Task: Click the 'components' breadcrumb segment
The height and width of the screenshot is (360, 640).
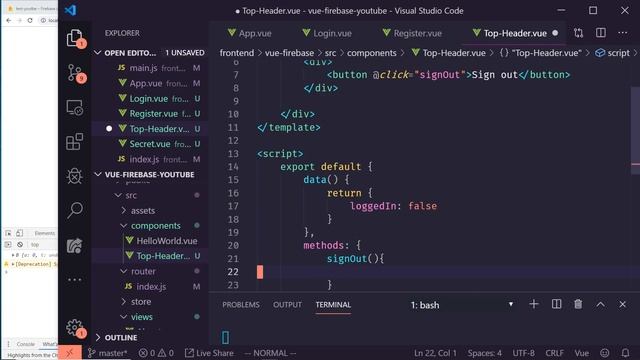Action: click(x=371, y=53)
